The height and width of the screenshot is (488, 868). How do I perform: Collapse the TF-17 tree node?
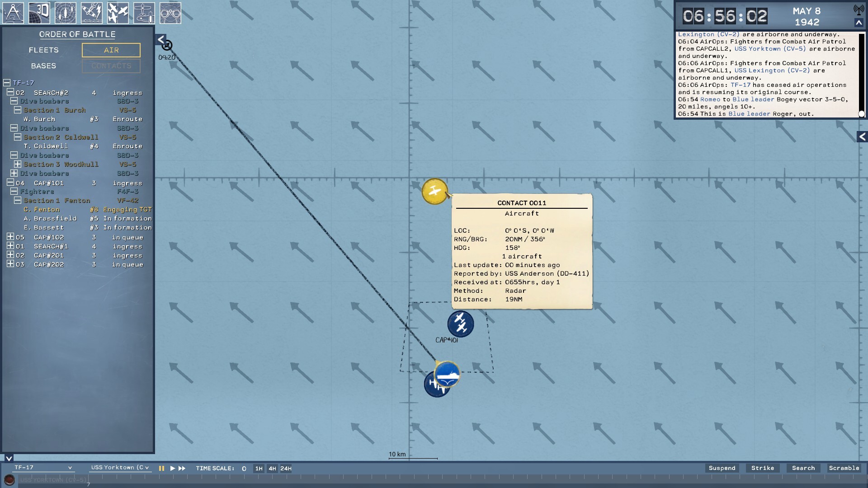(x=7, y=83)
